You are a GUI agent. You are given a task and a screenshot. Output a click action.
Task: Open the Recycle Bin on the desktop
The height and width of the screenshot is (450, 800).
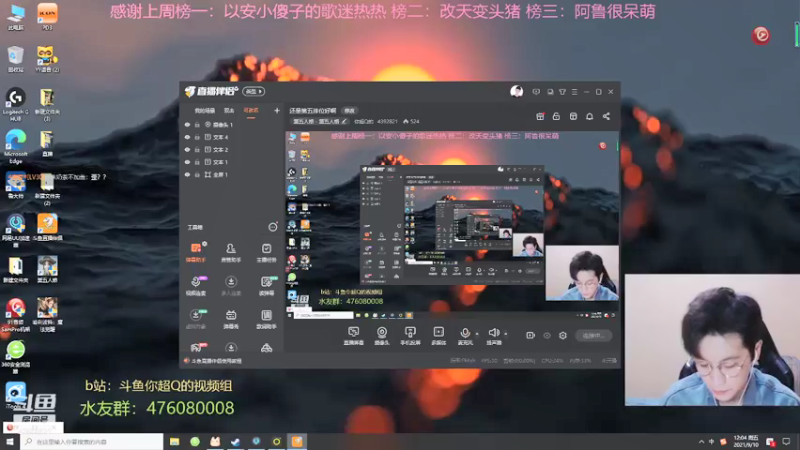(16, 59)
